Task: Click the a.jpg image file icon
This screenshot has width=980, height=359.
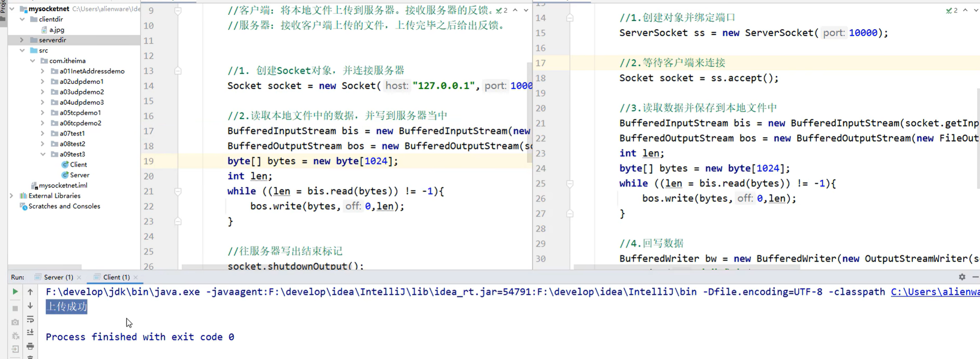Action: [44, 30]
